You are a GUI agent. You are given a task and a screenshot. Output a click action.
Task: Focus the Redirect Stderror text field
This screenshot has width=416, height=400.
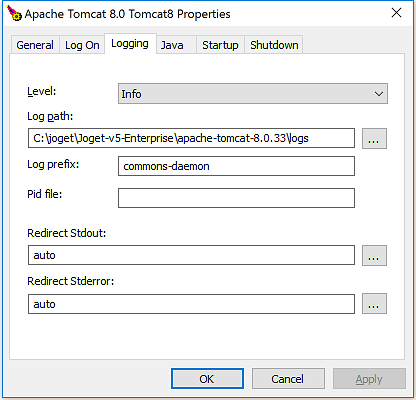pyautogui.click(x=191, y=304)
